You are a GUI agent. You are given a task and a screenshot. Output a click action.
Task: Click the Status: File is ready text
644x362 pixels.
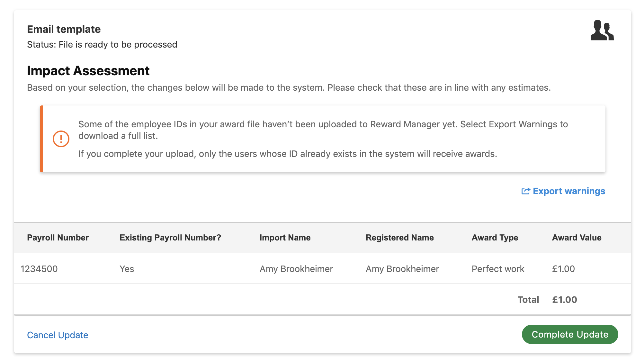[102, 44]
